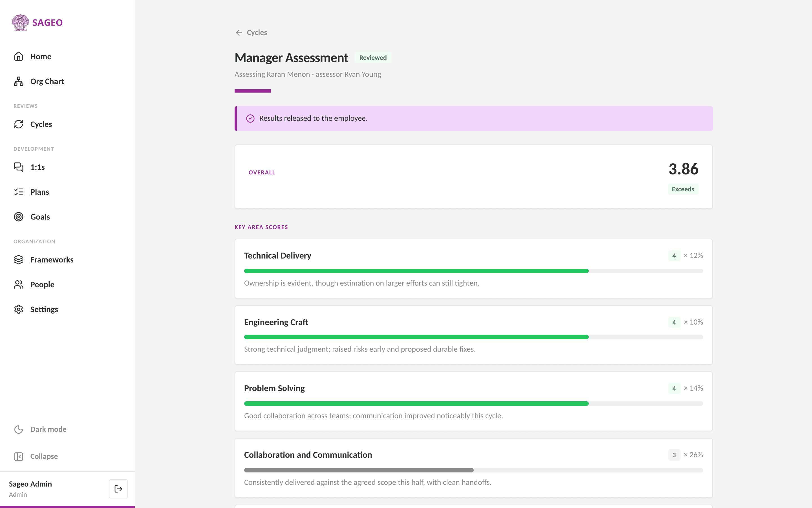
Task: Click the Technical Delivery progress bar
Action: 473,271
